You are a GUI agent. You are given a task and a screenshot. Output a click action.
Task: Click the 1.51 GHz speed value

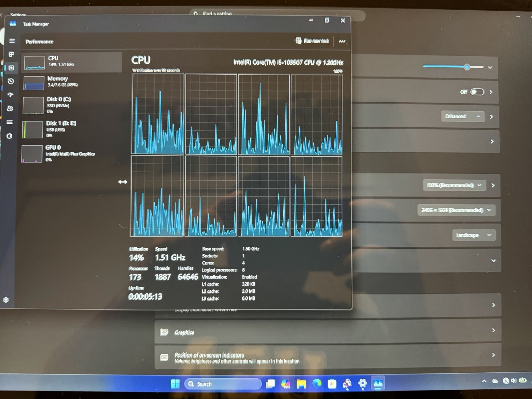(170, 257)
